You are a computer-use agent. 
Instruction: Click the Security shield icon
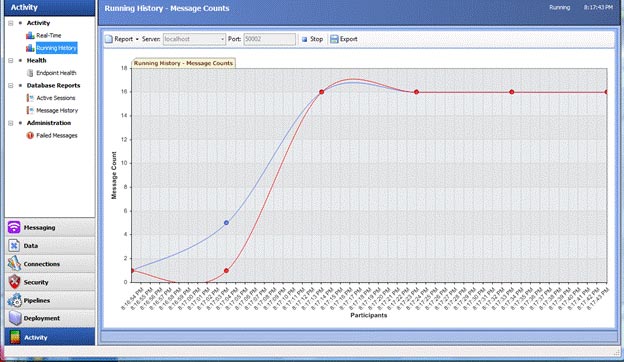(x=14, y=282)
